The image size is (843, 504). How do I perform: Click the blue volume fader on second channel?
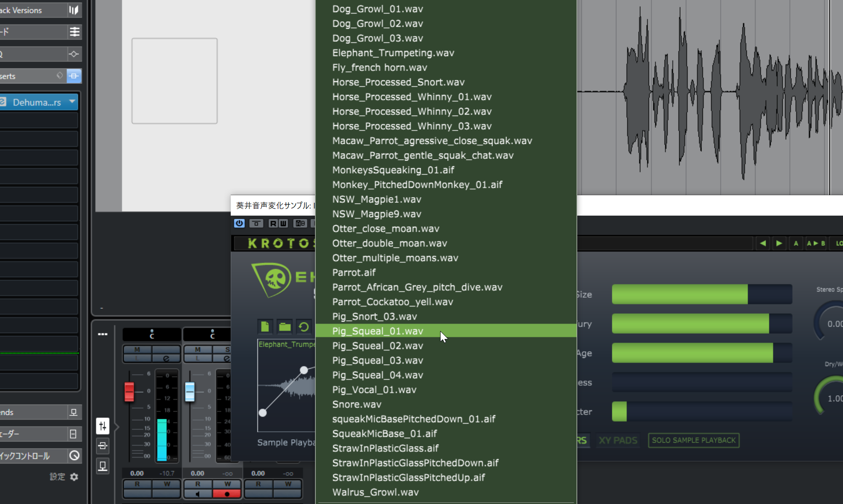coord(189,391)
